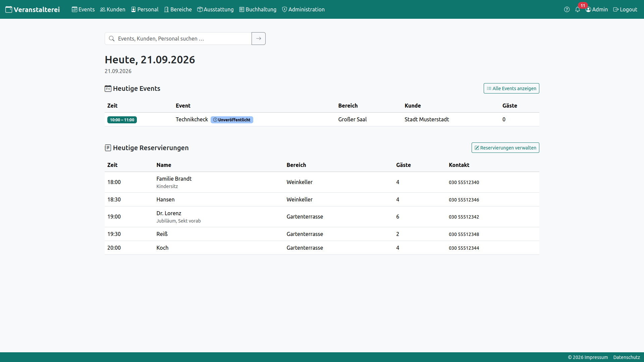Click the Jubiläum, Sekt vorab note
Screen dimensions: 644x362
pos(178,221)
